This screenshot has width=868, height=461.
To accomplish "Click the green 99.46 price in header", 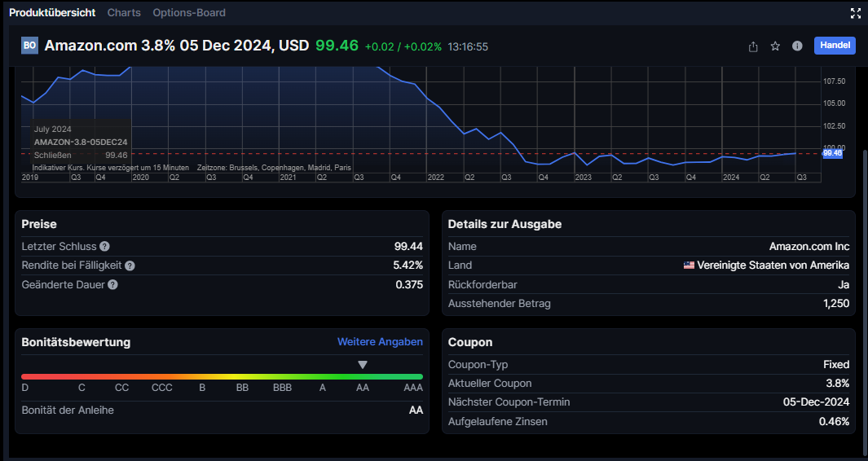I will pyautogui.click(x=337, y=46).
